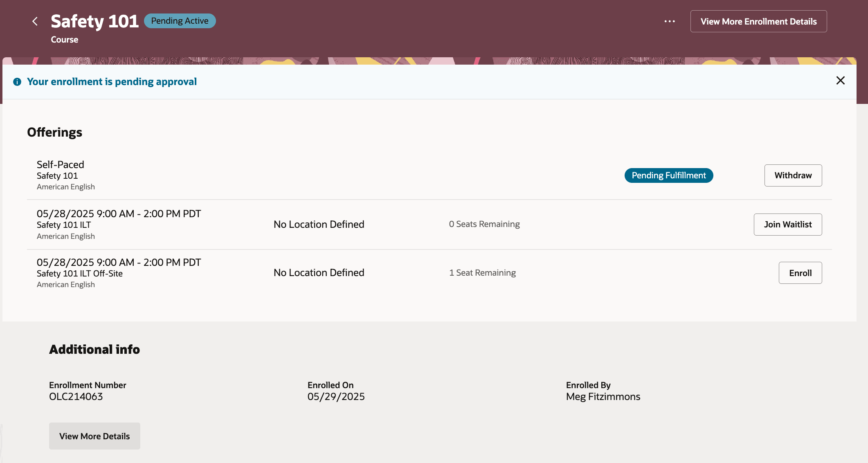Screen dimensions: 868x463
Task: Withdraw from the Self-Paced offering
Action: coord(793,175)
